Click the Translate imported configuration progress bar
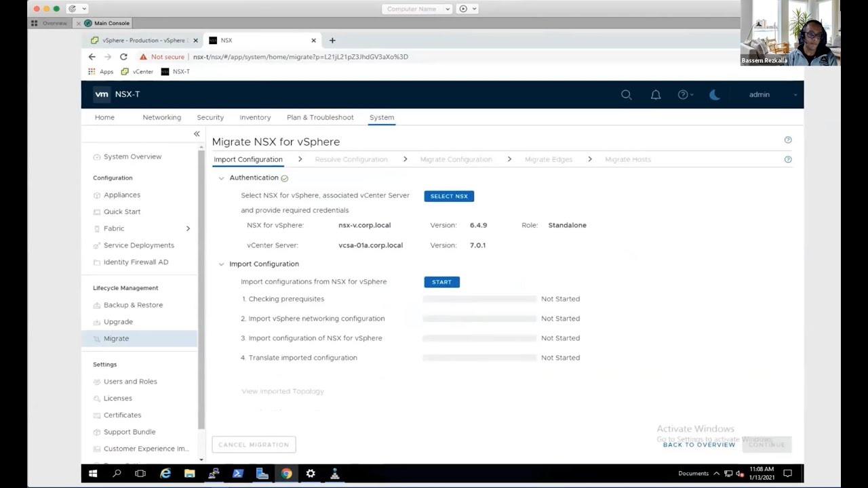868x488 pixels. click(479, 358)
